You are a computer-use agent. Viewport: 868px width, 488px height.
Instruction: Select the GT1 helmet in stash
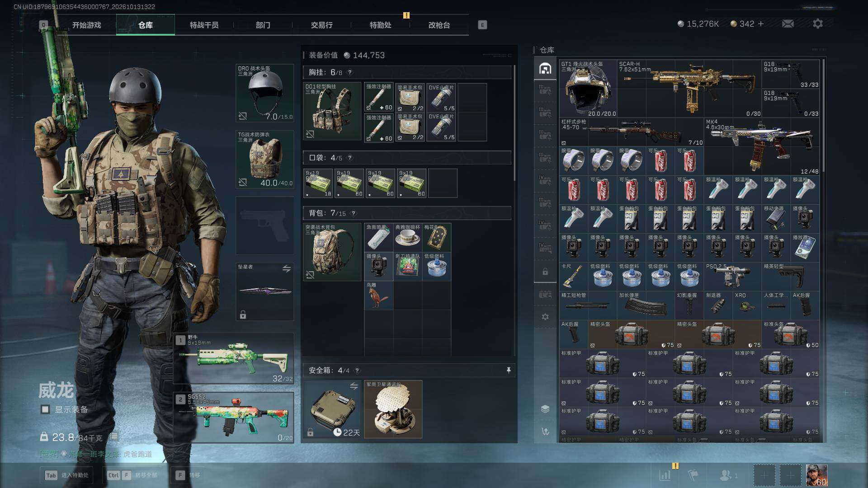coord(588,89)
